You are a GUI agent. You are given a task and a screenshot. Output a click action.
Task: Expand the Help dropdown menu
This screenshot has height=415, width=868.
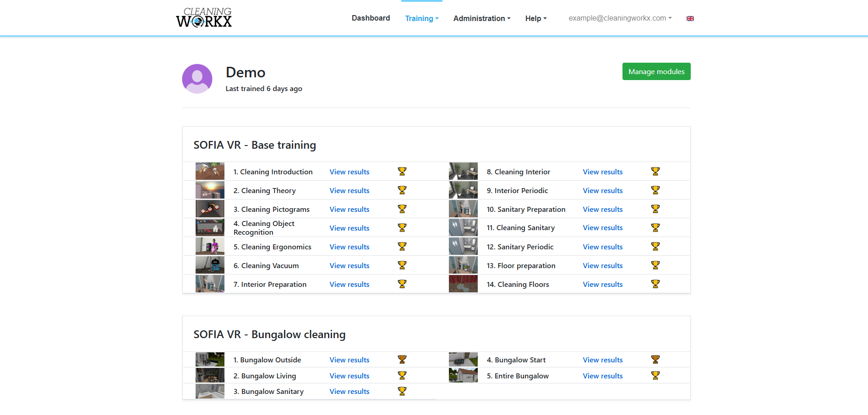(536, 18)
